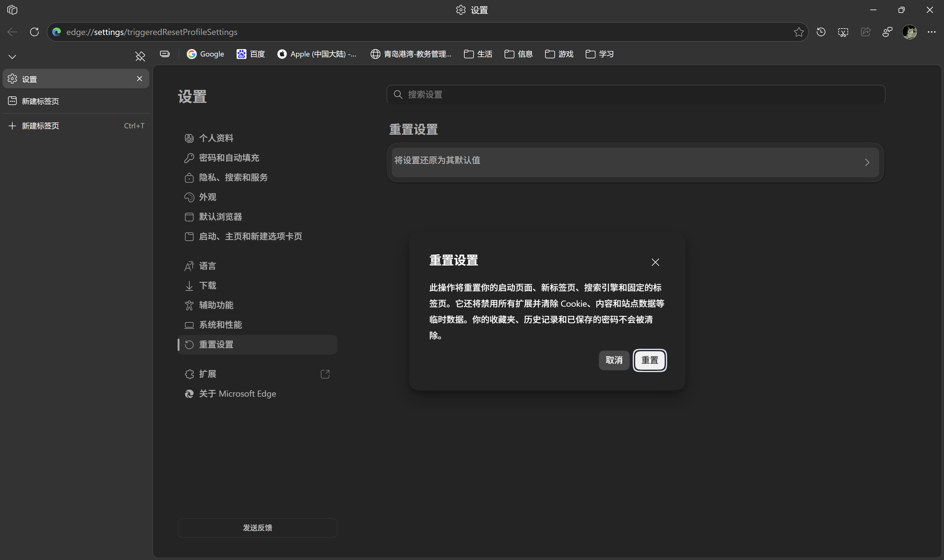Open 启动、主页和新建选项卡页 section

click(257, 236)
